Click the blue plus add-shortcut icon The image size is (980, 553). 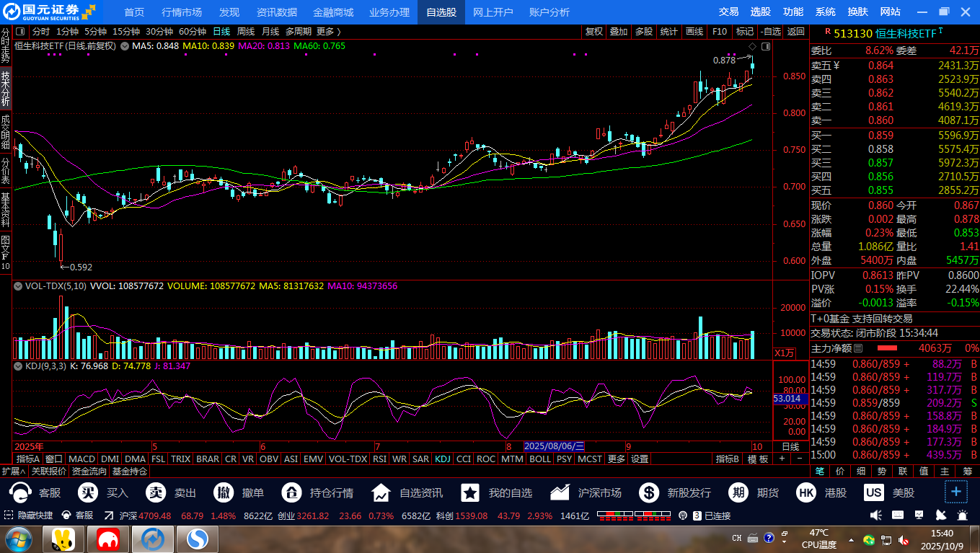coord(956,492)
